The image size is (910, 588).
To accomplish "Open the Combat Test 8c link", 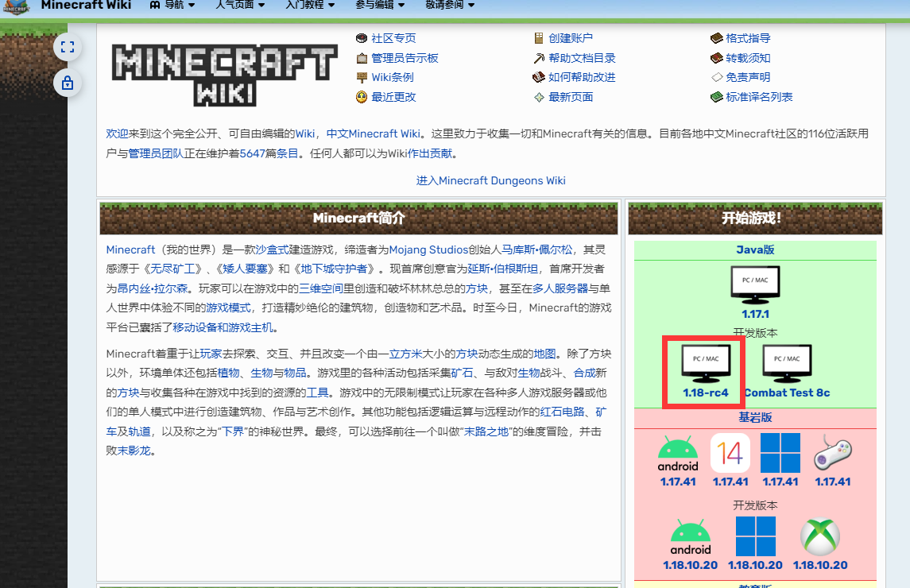I will click(x=787, y=393).
